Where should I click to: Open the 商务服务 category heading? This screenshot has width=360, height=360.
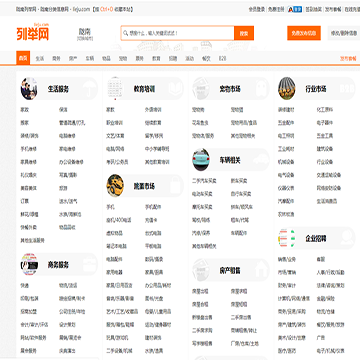tap(58, 265)
